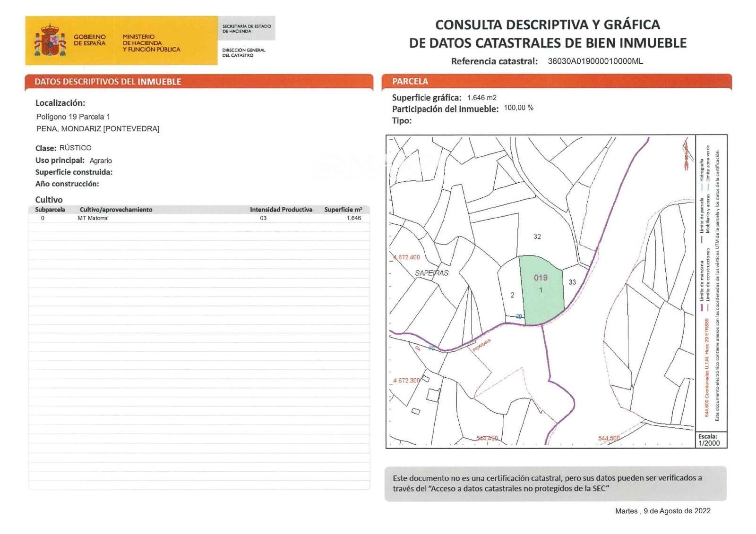Viewport: 756px width, 534px height.
Task: Select the '100,00 %' participation value
Action: 518,108
